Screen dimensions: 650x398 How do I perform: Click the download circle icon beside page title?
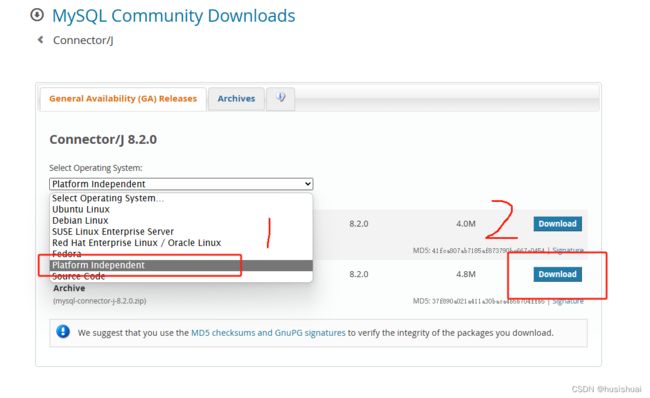(x=37, y=15)
